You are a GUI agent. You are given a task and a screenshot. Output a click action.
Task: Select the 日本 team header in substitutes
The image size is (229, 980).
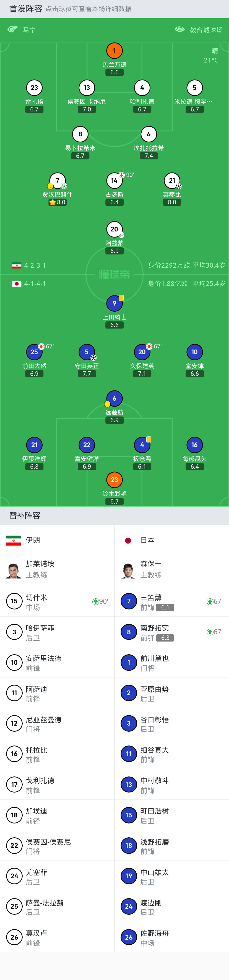click(x=171, y=540)
